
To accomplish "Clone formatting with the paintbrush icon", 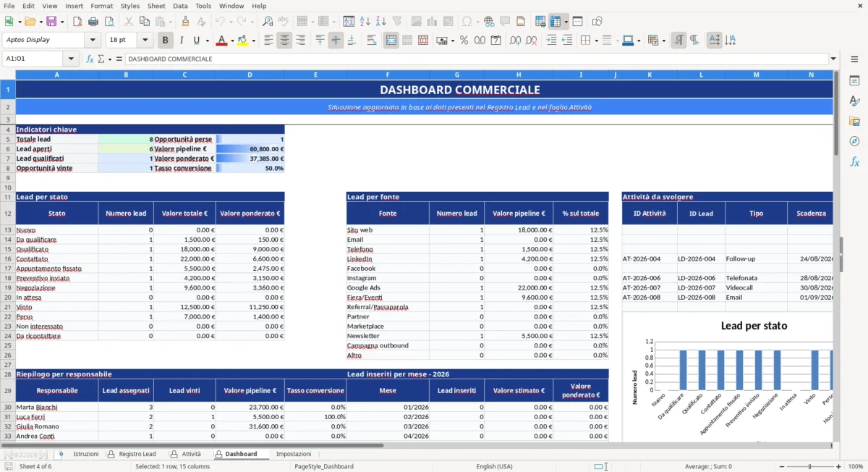I will pos(186,22).
